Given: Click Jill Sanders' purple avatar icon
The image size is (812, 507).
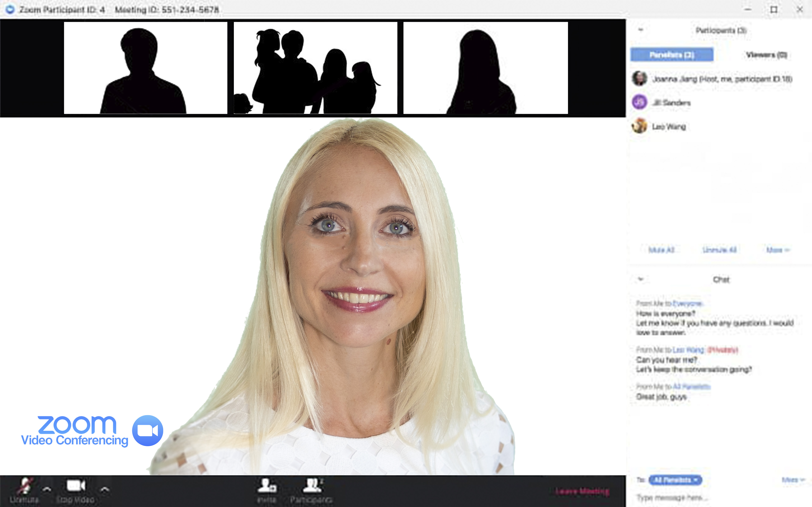Looking at the screenshot, I should (639, 102).
